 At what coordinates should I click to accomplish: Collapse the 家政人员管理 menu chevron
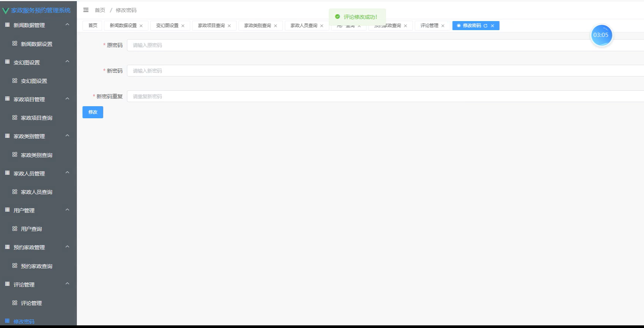point(67,172)
